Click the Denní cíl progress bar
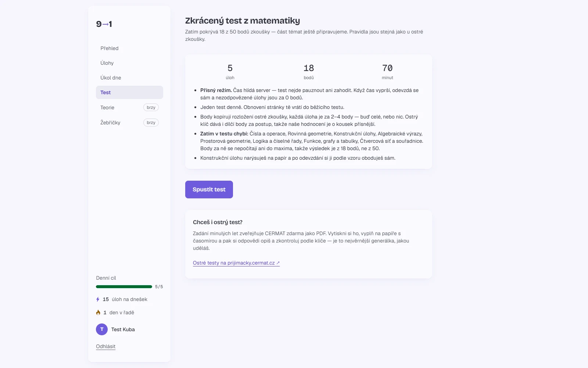Image resolution: width=588 pixels, height=368 pixels. [x=124, y=287]
